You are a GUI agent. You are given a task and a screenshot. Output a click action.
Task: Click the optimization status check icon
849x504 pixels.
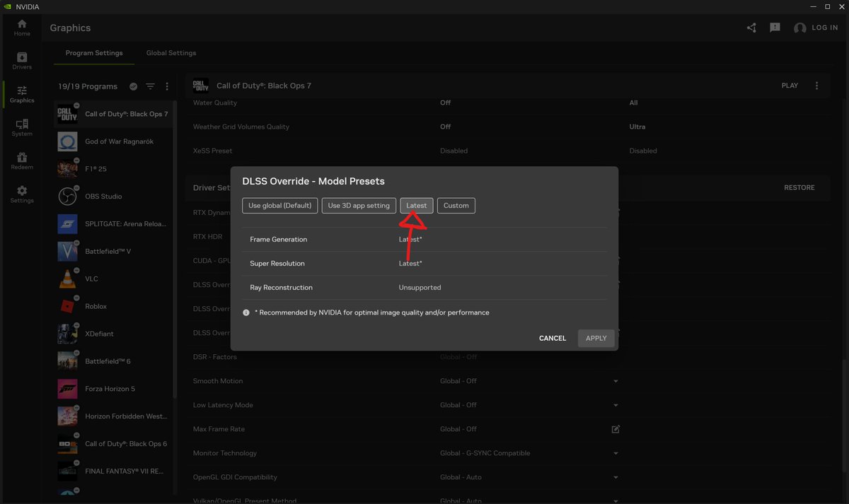coord(133,86)
